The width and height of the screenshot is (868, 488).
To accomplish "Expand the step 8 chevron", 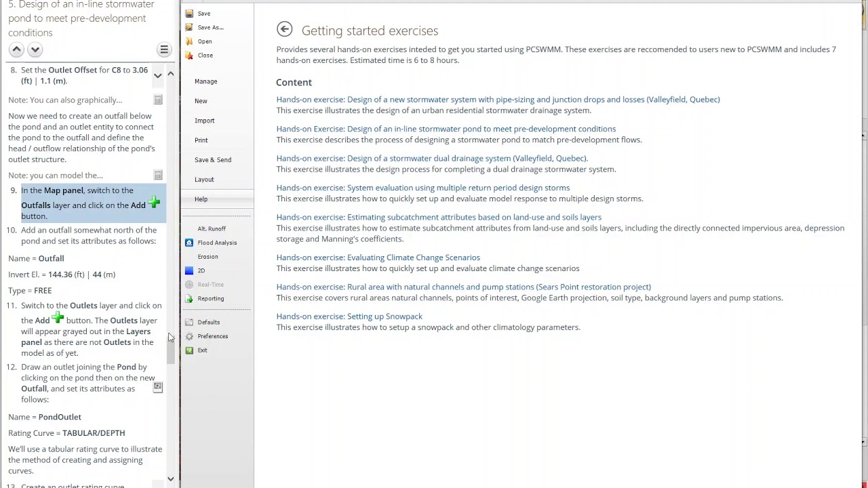I will (157, 76).
